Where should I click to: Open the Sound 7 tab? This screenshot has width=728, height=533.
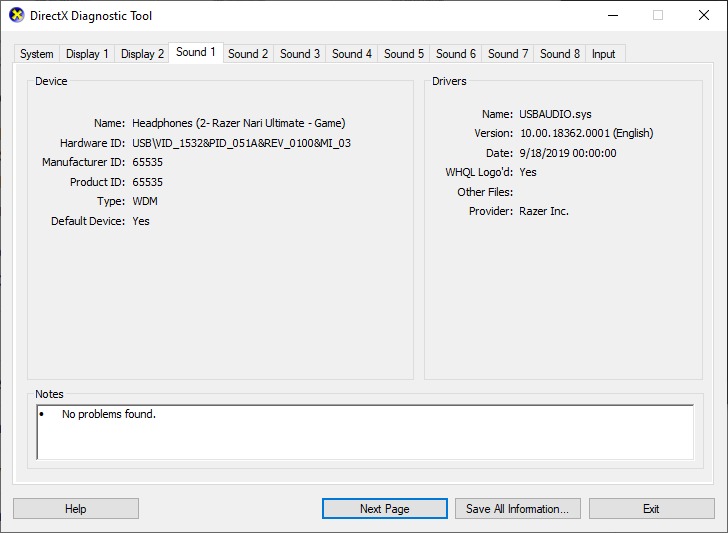pos(508,54)
